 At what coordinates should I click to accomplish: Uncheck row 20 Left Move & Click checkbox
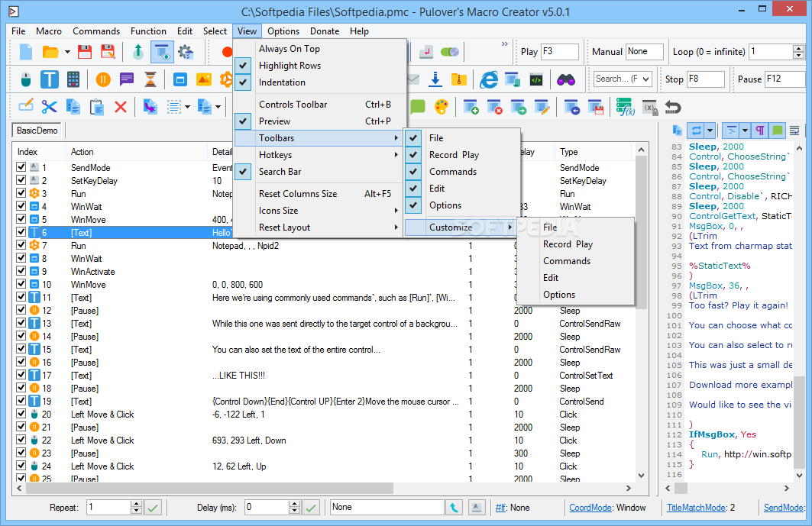[x=21, y=414]
